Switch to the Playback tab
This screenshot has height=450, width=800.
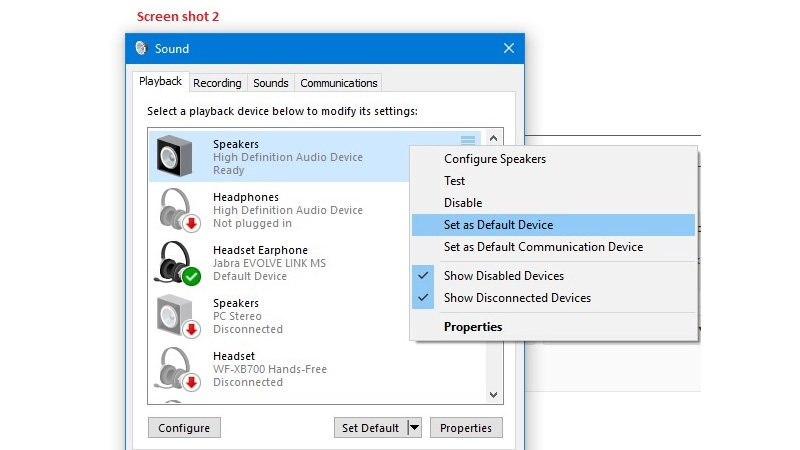(x=160, y=82)
